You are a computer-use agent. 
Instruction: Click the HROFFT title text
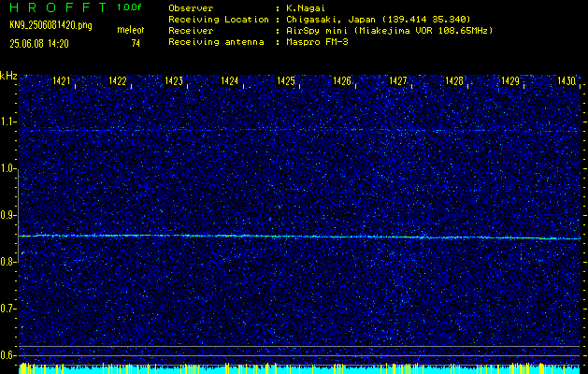(x=58, y=7)
